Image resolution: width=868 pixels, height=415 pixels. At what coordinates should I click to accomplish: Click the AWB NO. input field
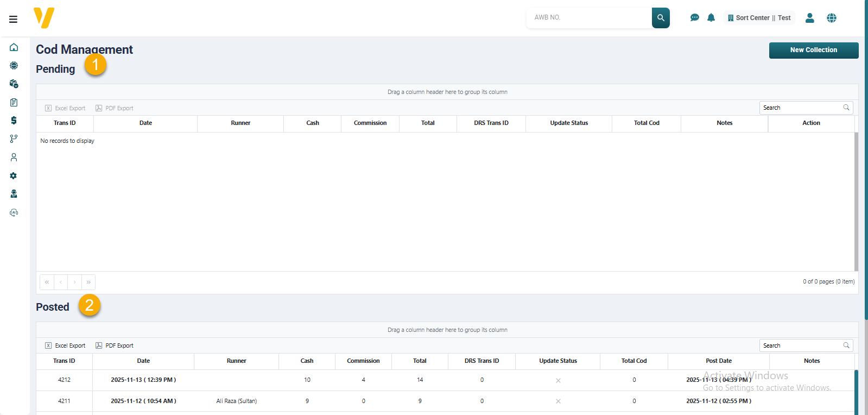pyautogui.click(x=589, y=17)
